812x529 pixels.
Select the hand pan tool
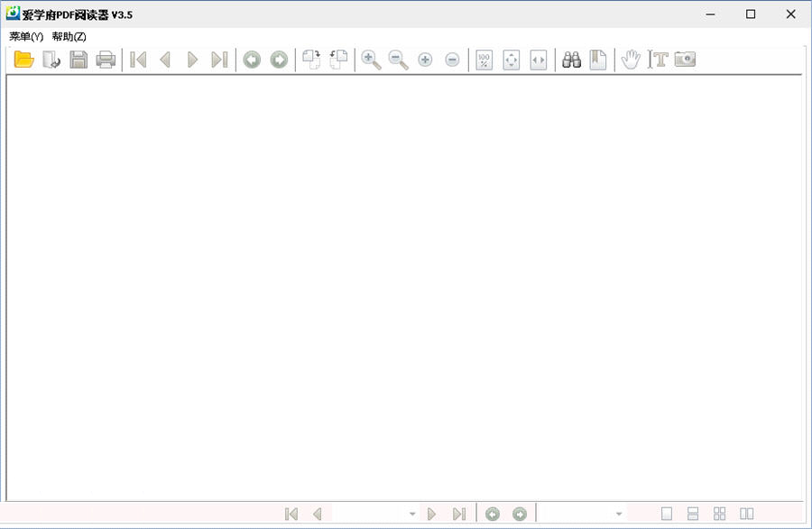coord(630,60)
